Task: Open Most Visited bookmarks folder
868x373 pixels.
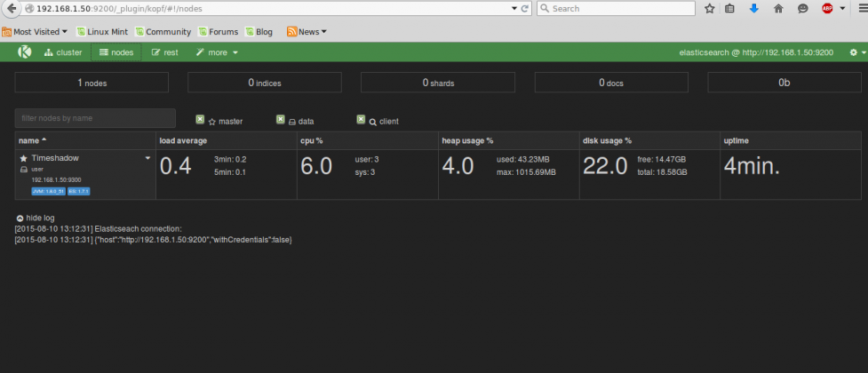Action: point(35,32)
